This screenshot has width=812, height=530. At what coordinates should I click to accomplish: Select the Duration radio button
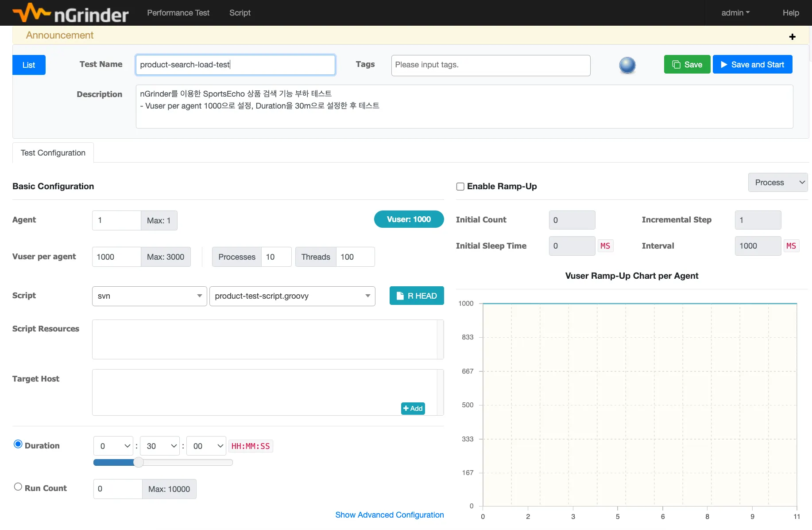tap(18, 444)
